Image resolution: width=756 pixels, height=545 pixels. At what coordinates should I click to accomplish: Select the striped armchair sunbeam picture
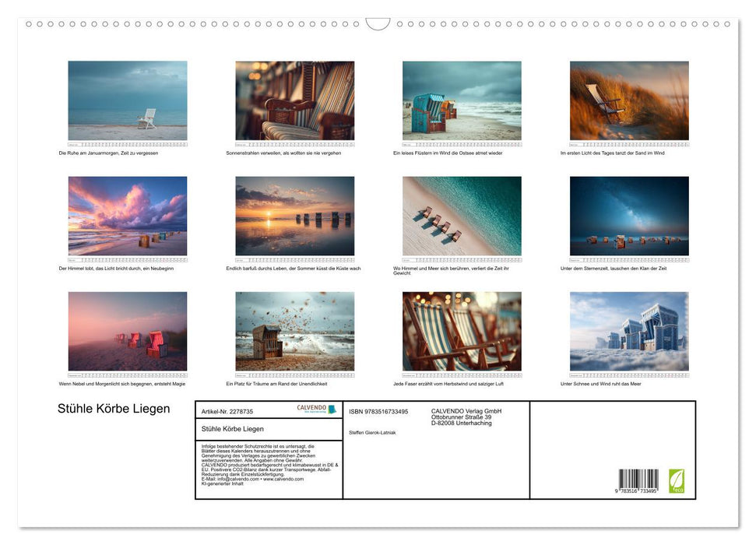pos(295,100)
